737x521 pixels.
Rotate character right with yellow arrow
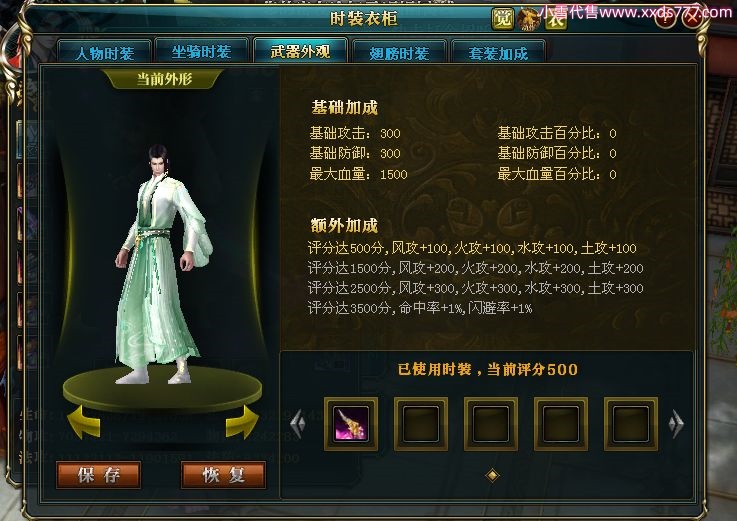coord(242,422)
